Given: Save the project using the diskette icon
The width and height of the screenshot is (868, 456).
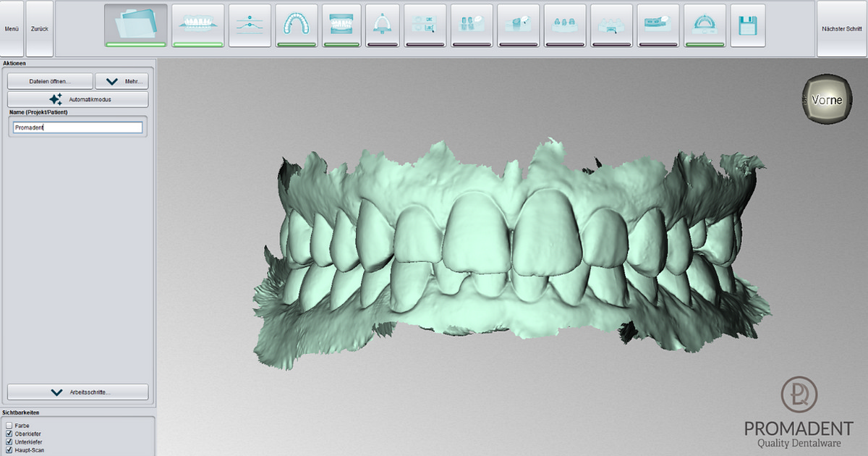Looking at the screenshot, I should [x=749, y=25].
